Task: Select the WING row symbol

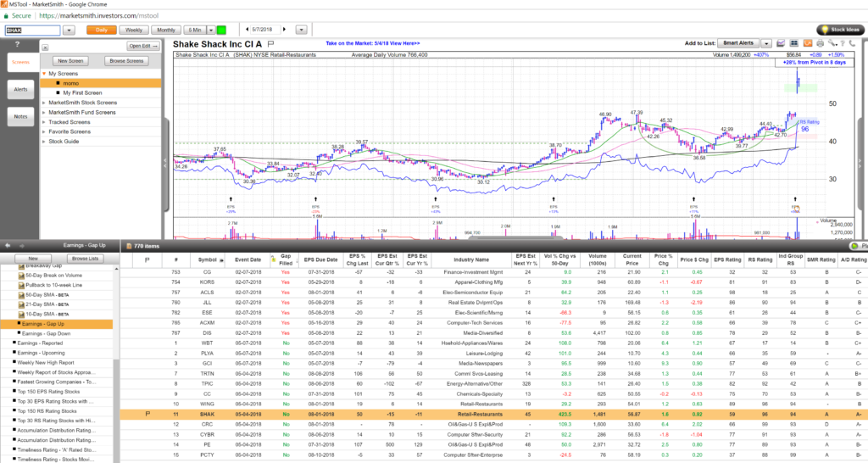Action: tap(207, 404)
